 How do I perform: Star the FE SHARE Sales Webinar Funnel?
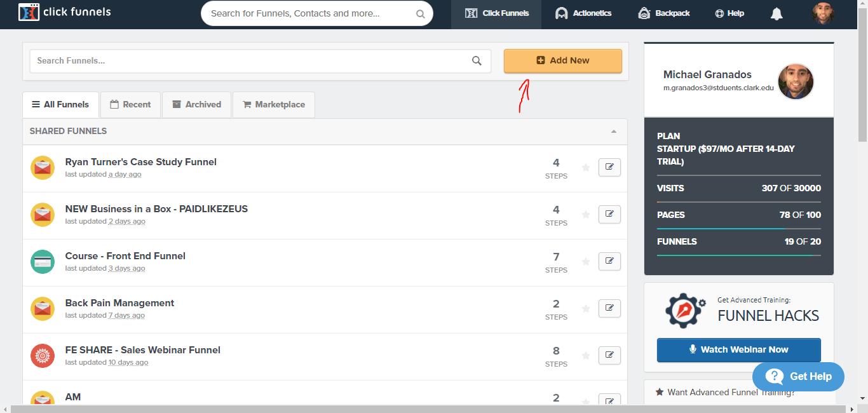pyautogui.click(x=586, y=356)
